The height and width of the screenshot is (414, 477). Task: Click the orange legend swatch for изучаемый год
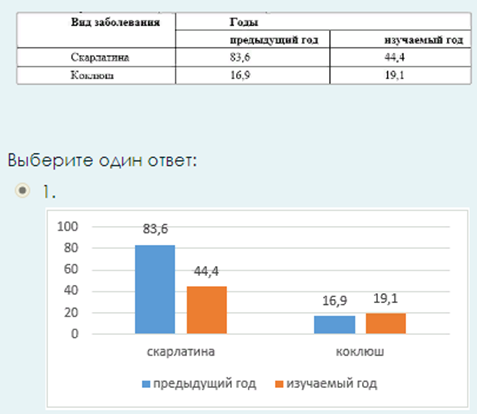[x=279, y=384]
